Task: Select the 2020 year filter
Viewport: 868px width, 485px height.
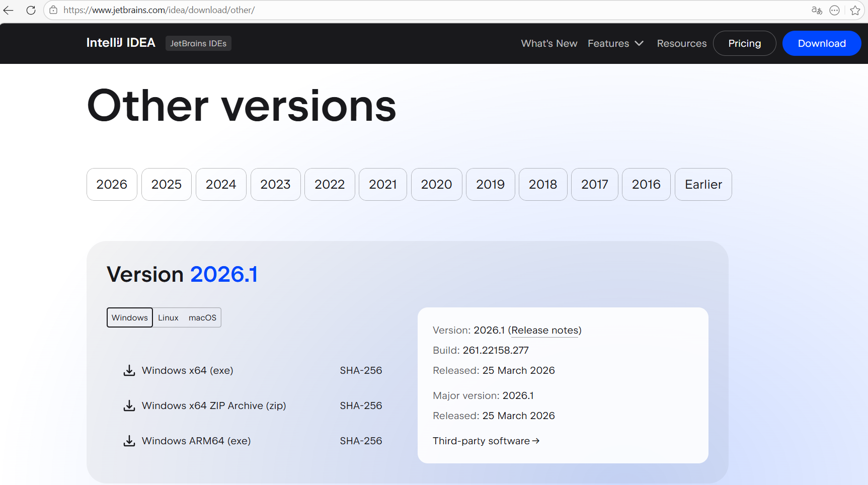Action: pyautogui.click(x=437, y=184)
